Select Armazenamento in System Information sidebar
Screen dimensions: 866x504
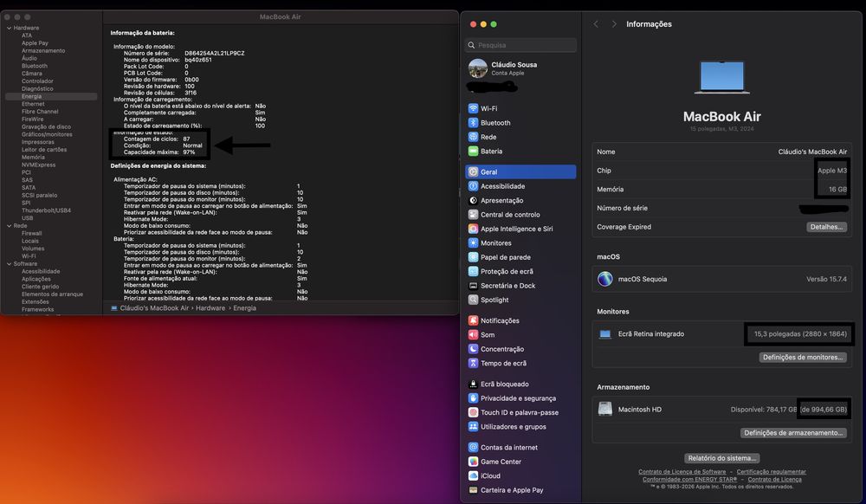pyautogui.click(x=43, y=51)
